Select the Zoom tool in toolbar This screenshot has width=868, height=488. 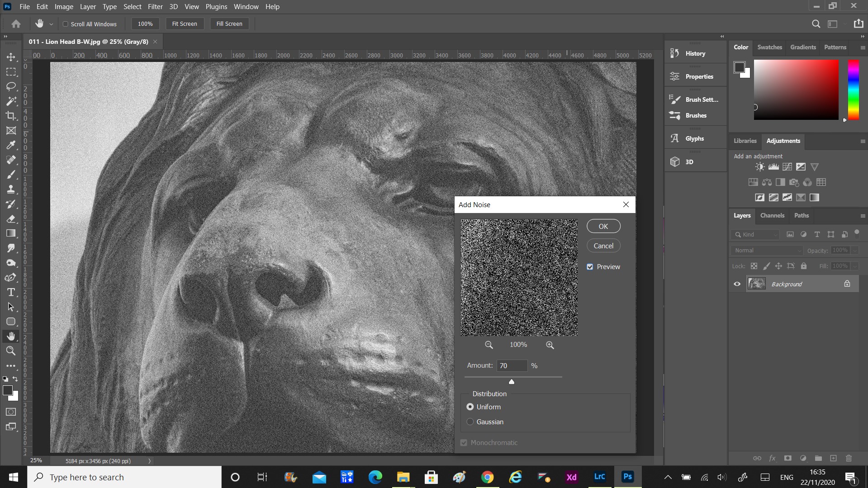coord(11,351)
